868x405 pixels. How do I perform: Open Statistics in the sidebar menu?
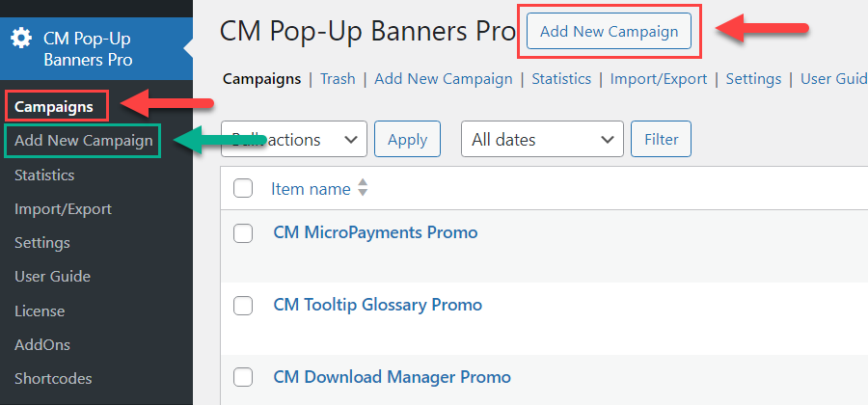tap(44, 175)
